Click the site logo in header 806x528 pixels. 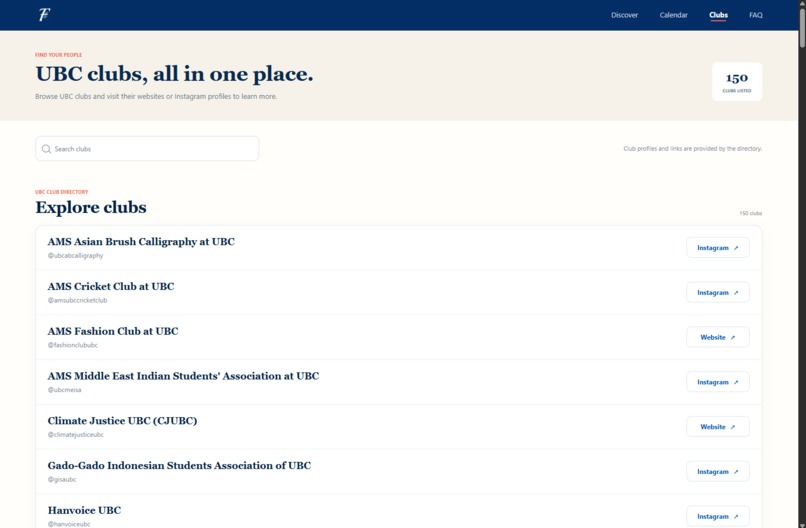(44, 15)
